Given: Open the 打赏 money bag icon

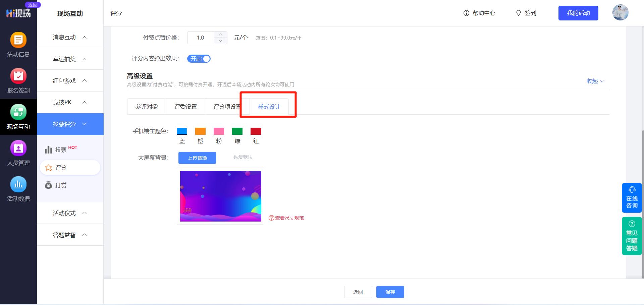Looking at the screenshot, I should [49, 185].
